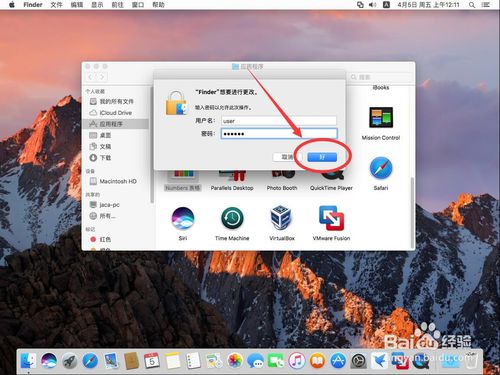The image size is (500, 375).
Task: Open Trash from the Dock
Action: click(x=471, y=360)
